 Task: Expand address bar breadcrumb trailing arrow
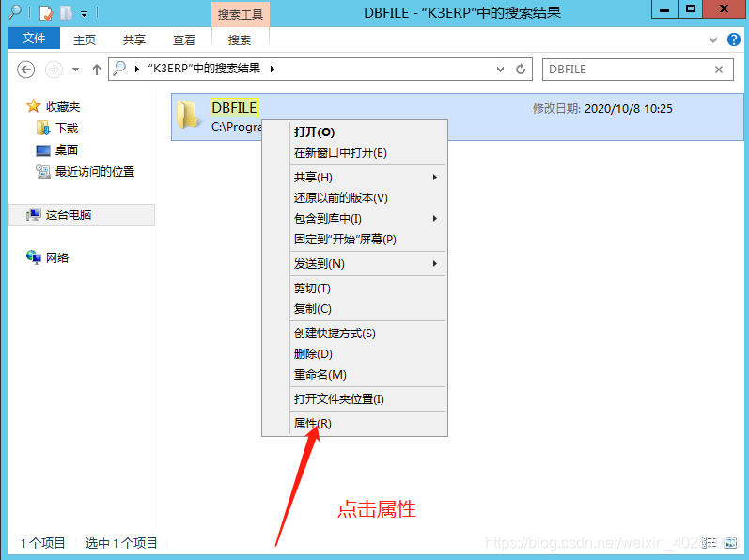[x=273, y=69]
